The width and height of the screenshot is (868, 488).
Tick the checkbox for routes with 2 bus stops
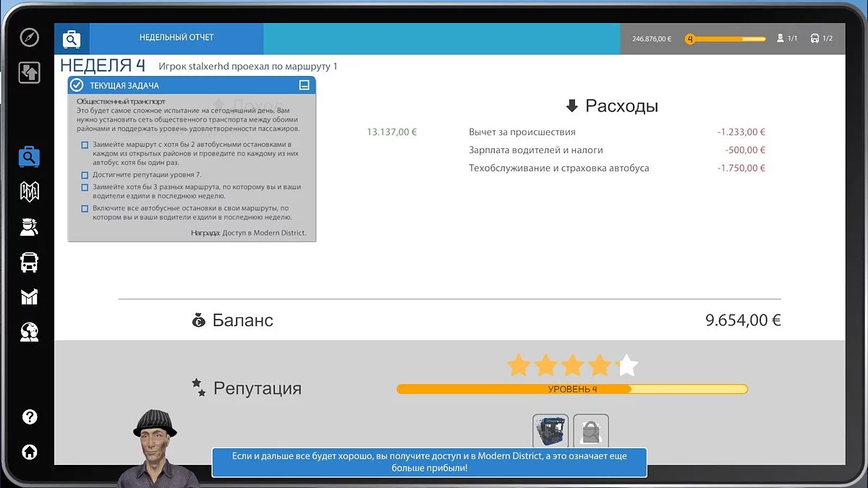[85, 145]
